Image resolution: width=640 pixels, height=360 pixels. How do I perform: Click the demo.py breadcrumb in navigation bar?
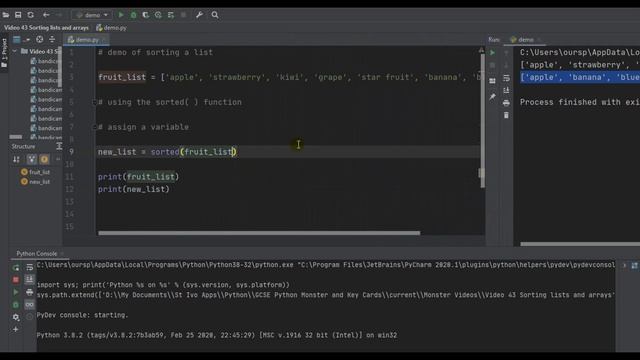[111, 28]
